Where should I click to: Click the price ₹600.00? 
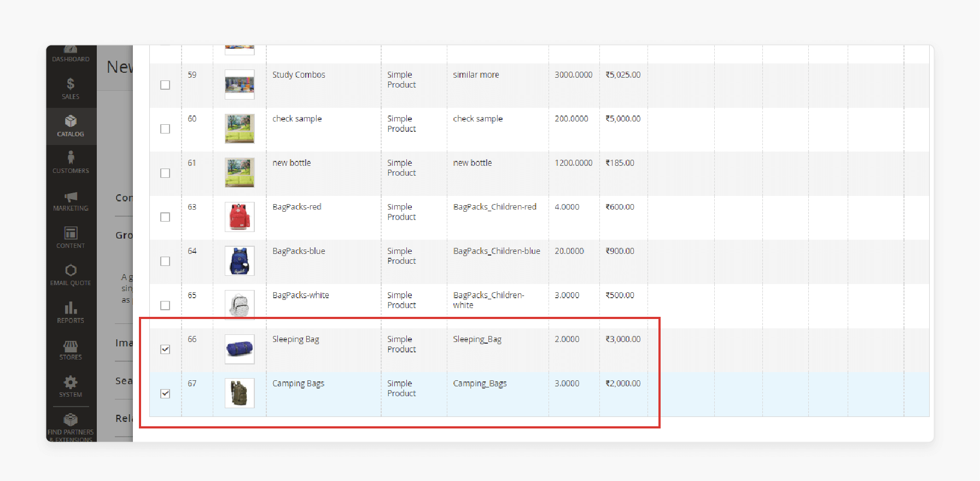click(x=620, y=207)
